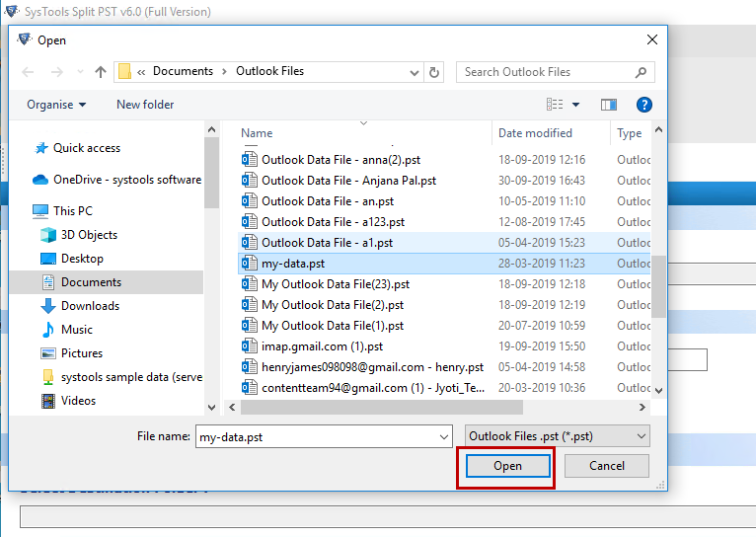The width and height of the screenshot is (756, 537).
Task: Select My Outlook Data File(2).pst
Action: 333,305
